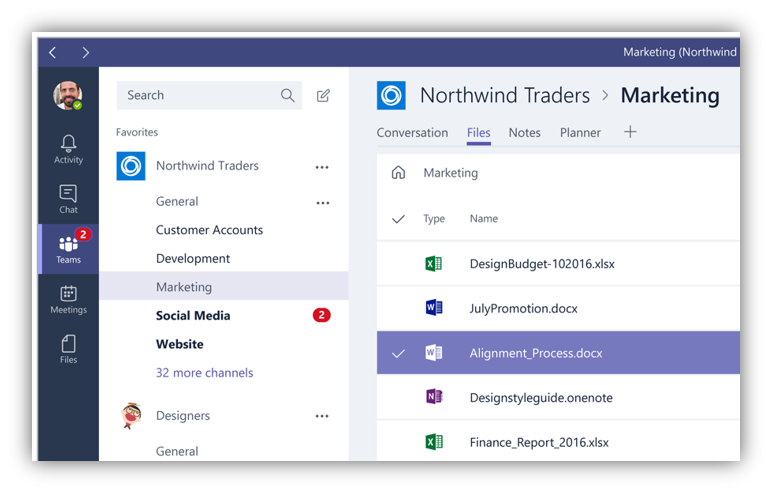This screenshot has width=772, height=493.
Task: Click the Social Media unread badge
Action: (x=322, y=315)
